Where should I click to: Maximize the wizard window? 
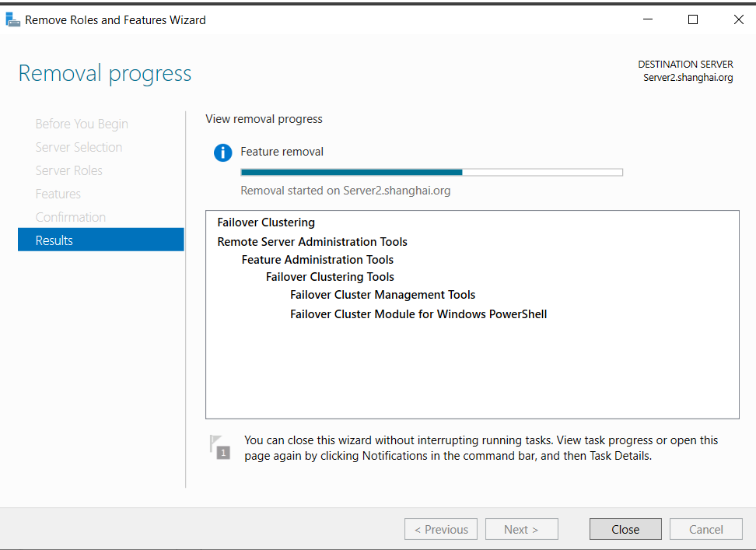click(x=693, y=19)
